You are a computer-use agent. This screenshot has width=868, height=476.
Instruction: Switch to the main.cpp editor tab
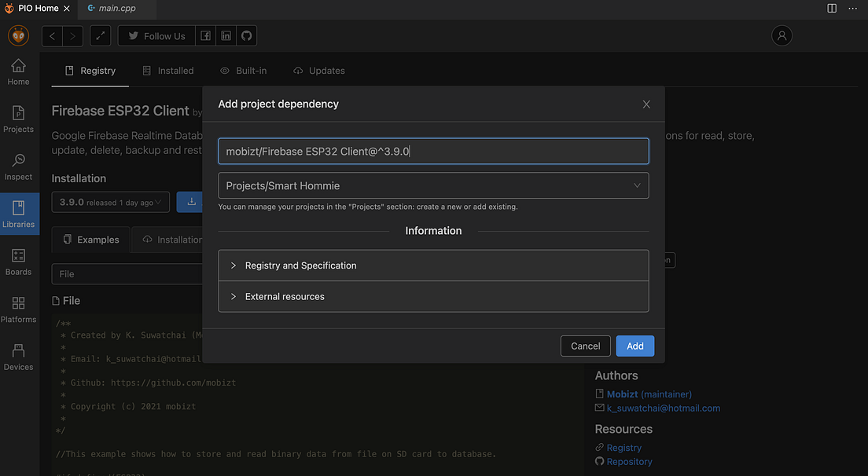116,9
